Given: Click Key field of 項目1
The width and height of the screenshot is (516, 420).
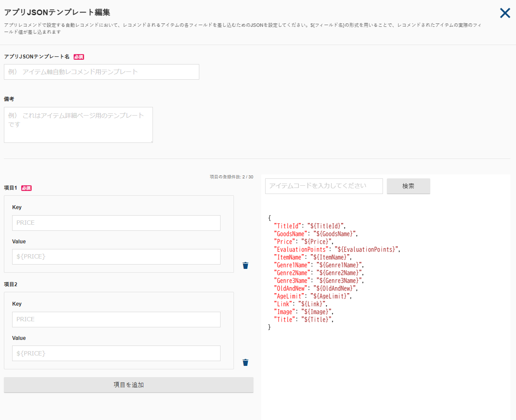Looking at the screenshot, I should point(116,223).
